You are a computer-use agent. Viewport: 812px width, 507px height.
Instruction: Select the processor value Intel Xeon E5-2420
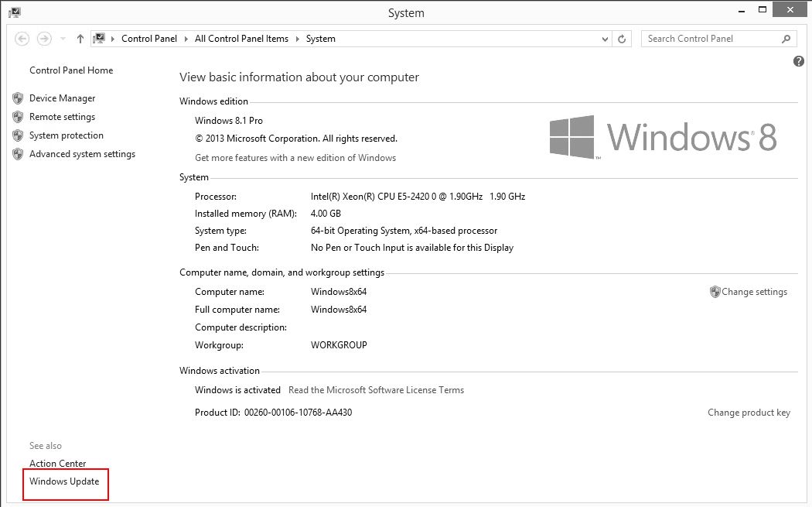(418, 197)
